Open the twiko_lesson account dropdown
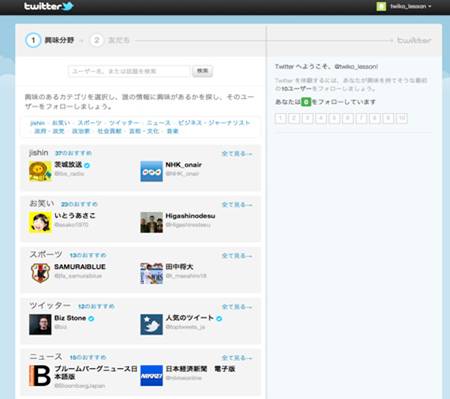Image resolution: width=450 pixels, height=399 pixels. coord(410,6)
